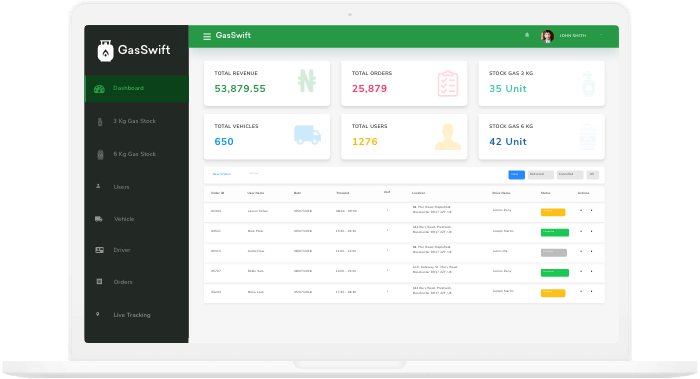Click the Timeslot column header

point(342,193)
